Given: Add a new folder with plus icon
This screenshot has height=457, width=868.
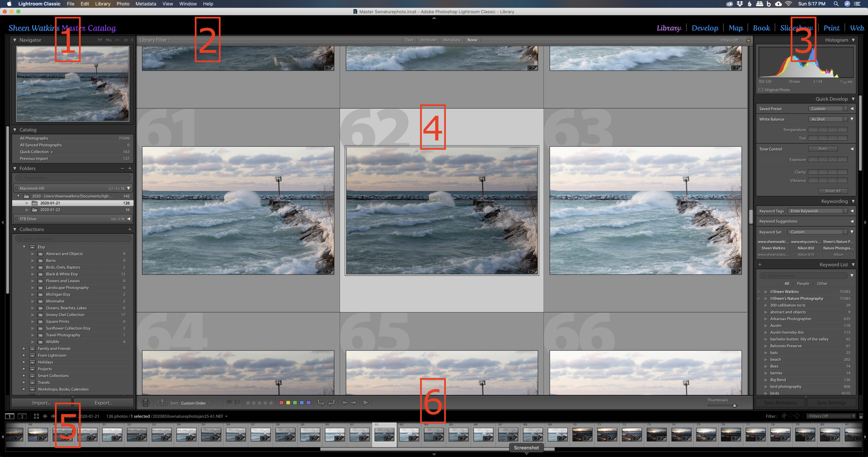Looking at the screenshot, I should pos(130,168).
